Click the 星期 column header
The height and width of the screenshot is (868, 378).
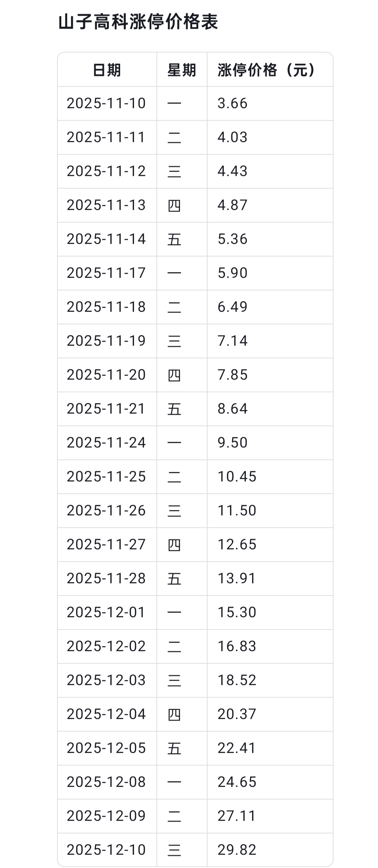(182, 70)
